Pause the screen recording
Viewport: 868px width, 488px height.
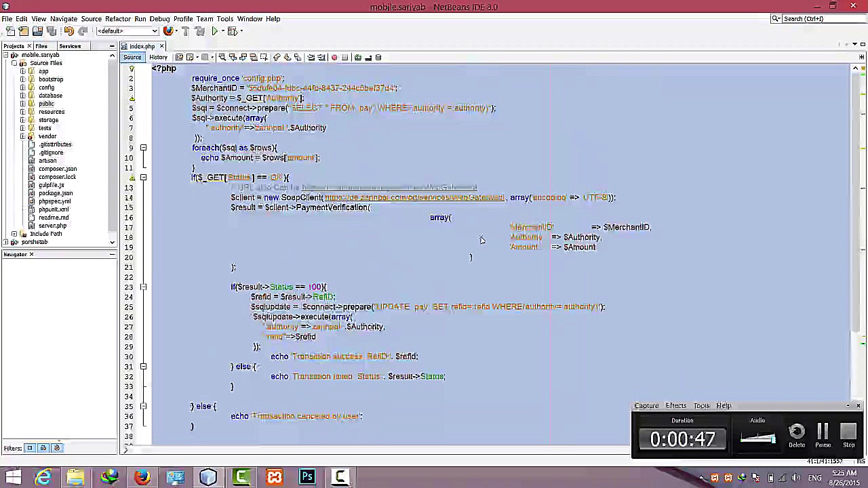(823, 434)
